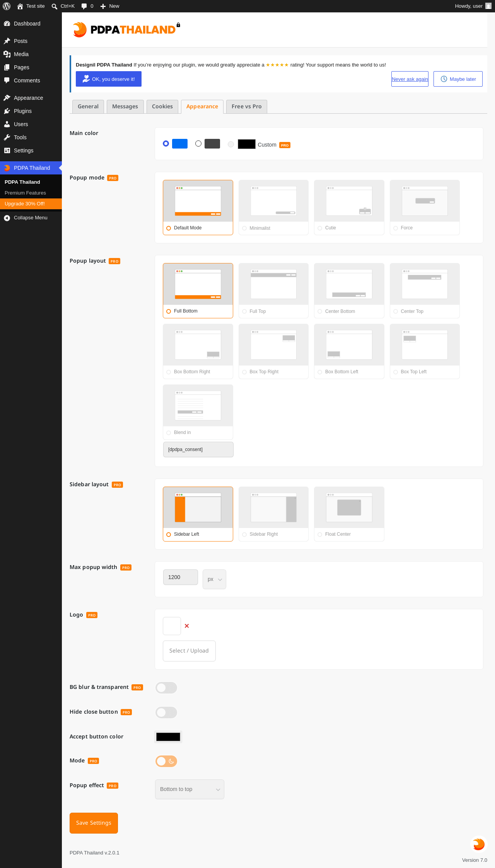
Task: Toggle the dark Mode switch
Action: (x=166, y=761)
